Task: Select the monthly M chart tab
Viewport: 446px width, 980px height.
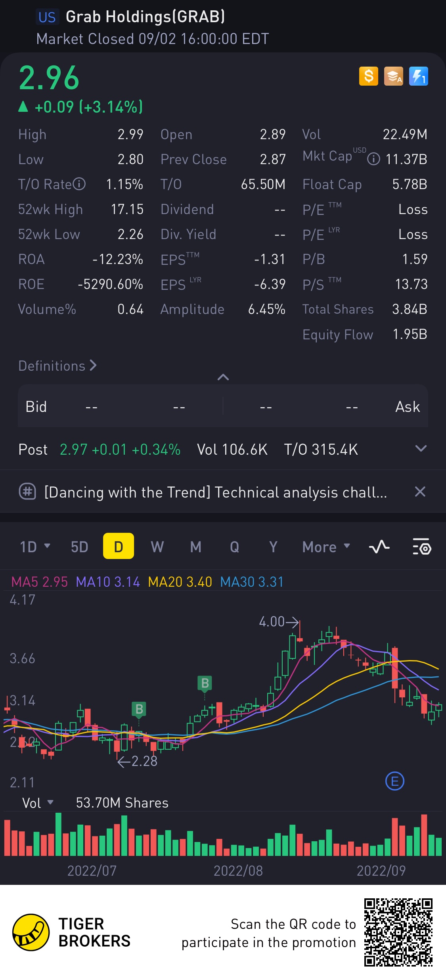Action: coord(195,547)
